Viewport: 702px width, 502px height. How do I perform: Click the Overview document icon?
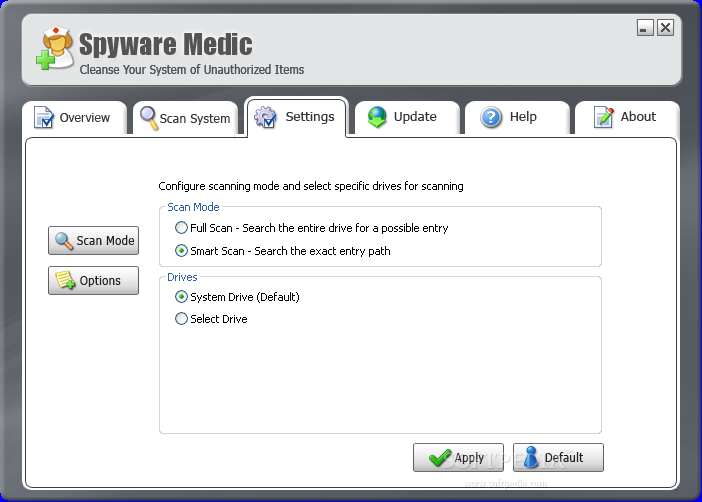click(x=44, y=117)
